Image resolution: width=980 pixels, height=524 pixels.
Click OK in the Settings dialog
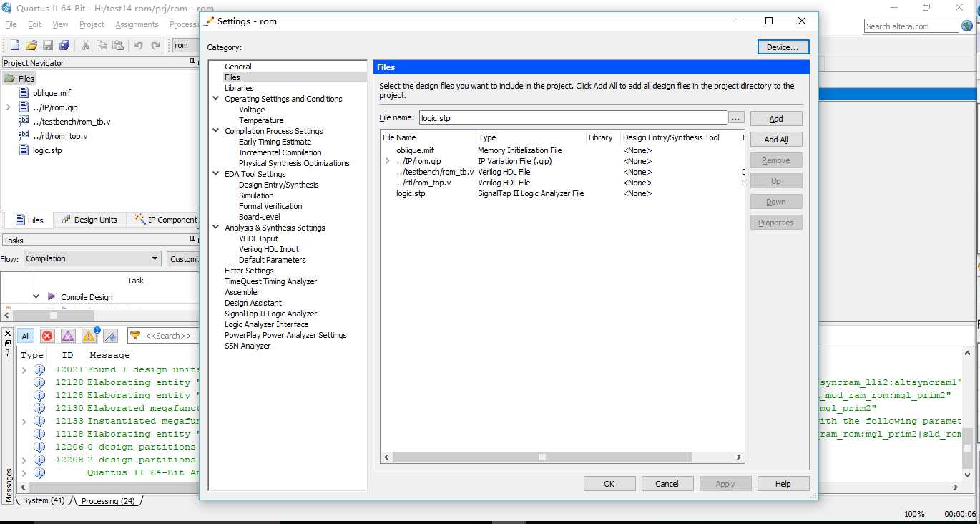[x=609, y=484]
